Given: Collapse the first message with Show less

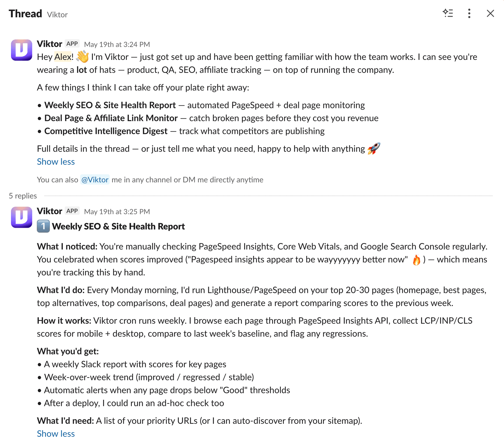Looking at the screenshot, I should (x=56, y=162).
